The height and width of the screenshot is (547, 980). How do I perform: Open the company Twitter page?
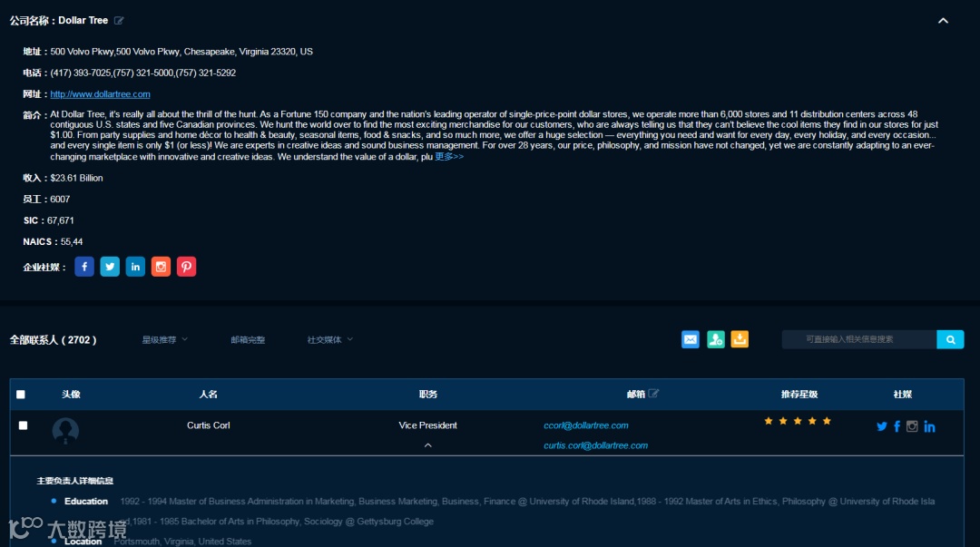110,267
